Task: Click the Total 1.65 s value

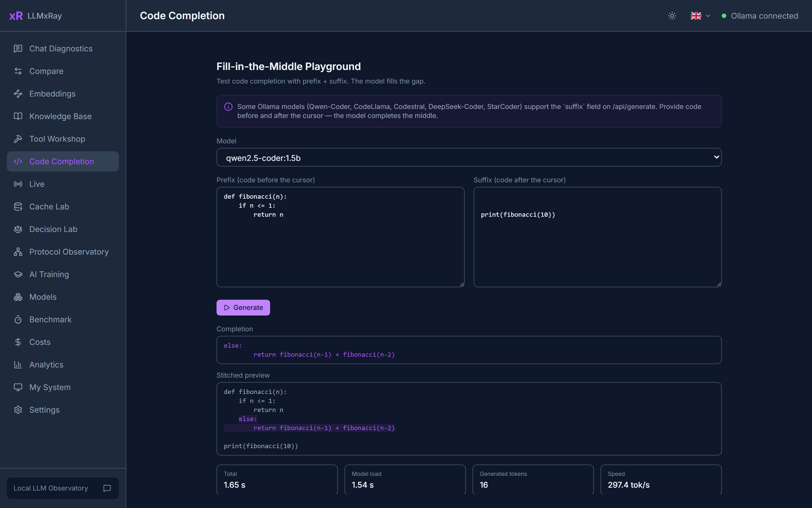Action: tap(235, 485)
